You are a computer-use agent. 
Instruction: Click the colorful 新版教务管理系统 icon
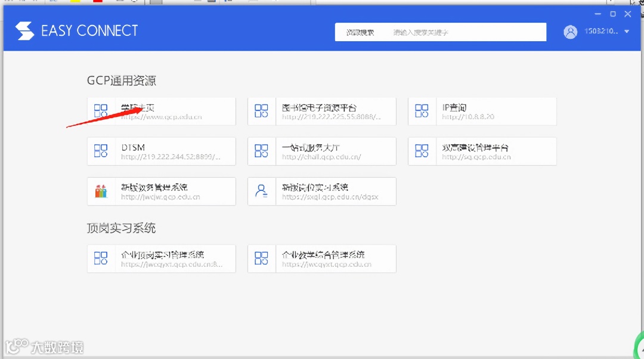101,191
